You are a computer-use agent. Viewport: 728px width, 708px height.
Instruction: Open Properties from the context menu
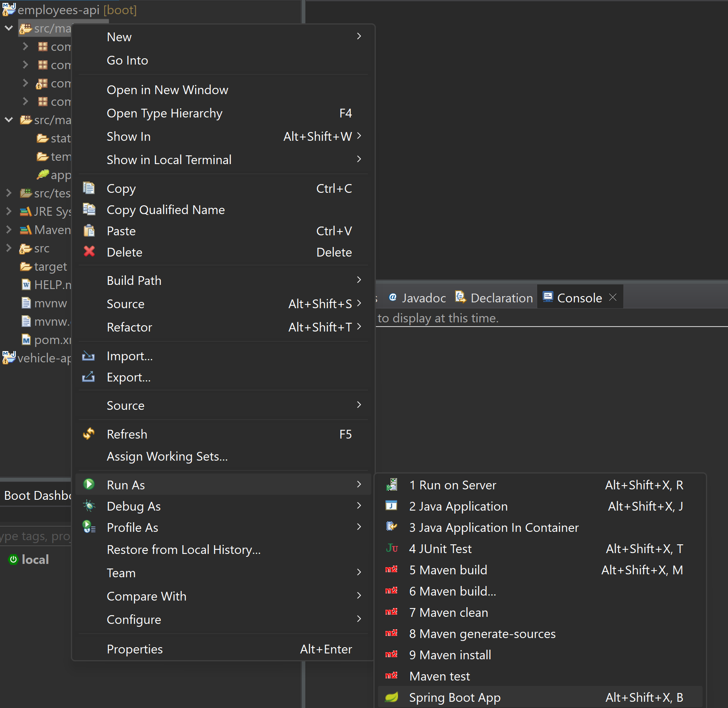pos(223,649)
